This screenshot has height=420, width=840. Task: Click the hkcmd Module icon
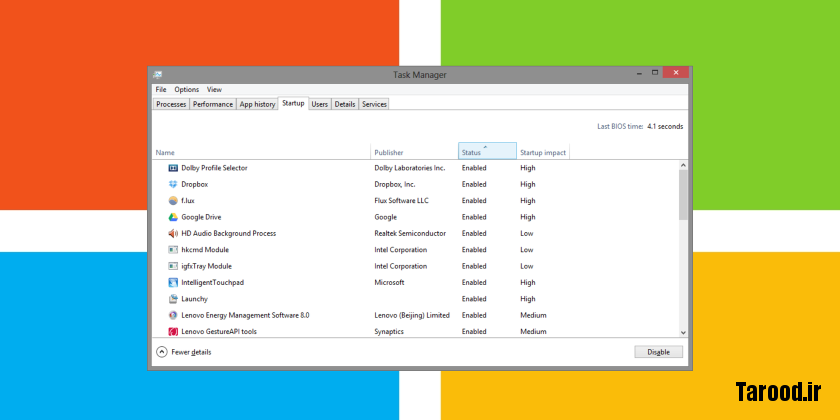tap(173, 250)
